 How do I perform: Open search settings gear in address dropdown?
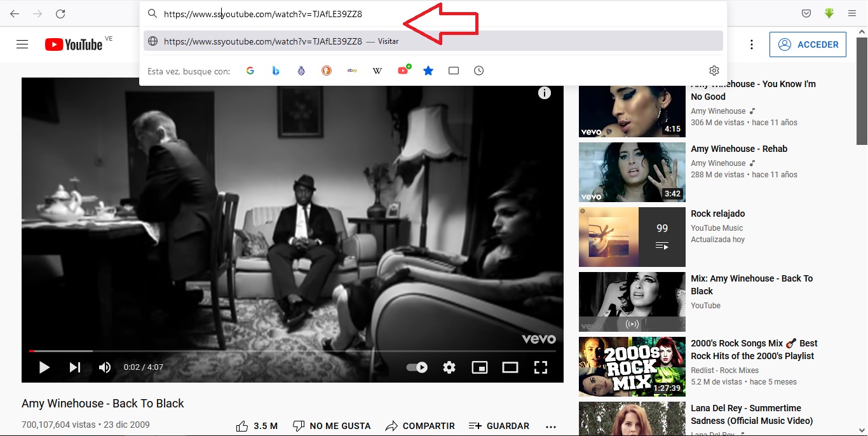tap(714, 71)
